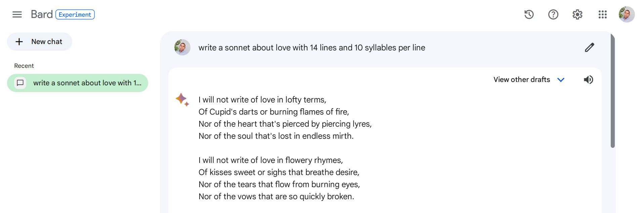This screenshot has width=644, height=213.
Task: Click the pencil icon to edit prompt
Action: [589, 47]
